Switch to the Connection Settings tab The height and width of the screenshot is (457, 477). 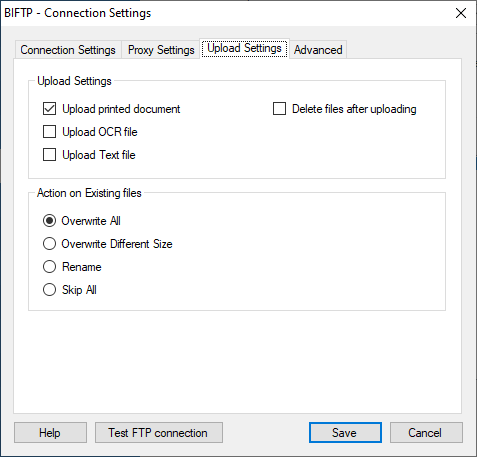[68, 50]
